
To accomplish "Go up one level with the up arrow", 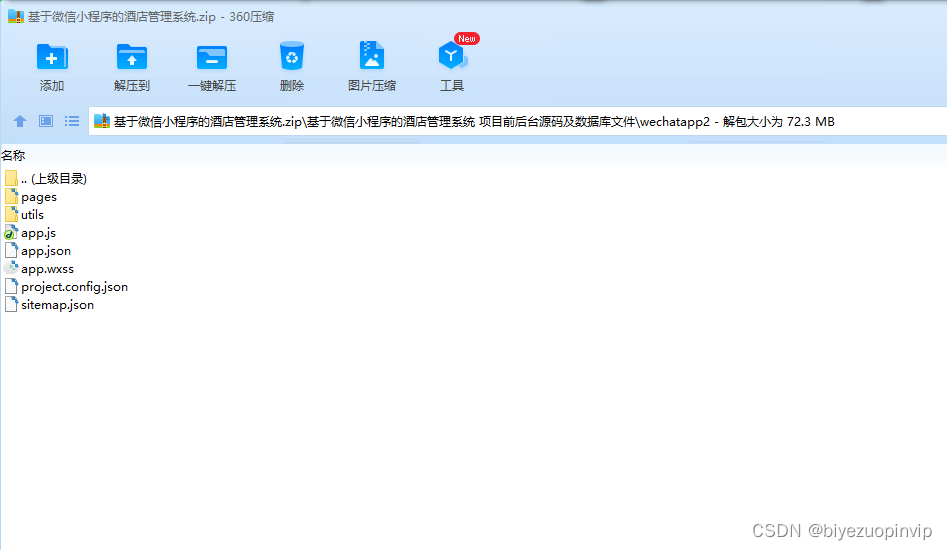I will click(x=20, y=121).
